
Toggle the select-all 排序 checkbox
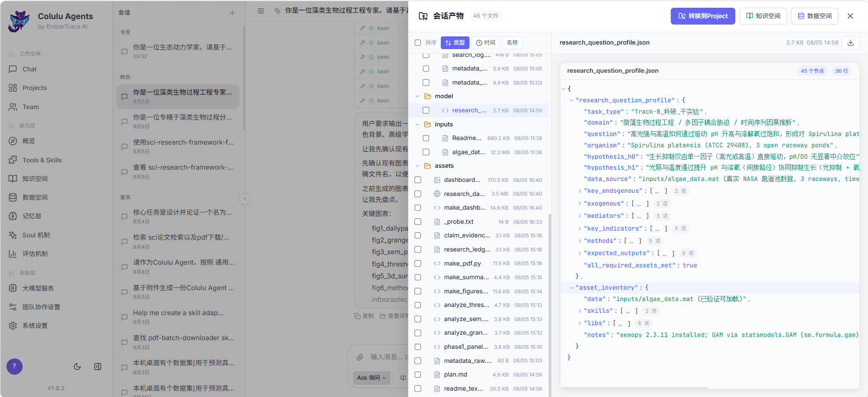coord(418,43)
